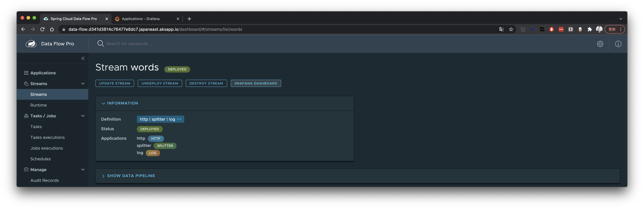Click the Manage group icon

coord(26,169)
